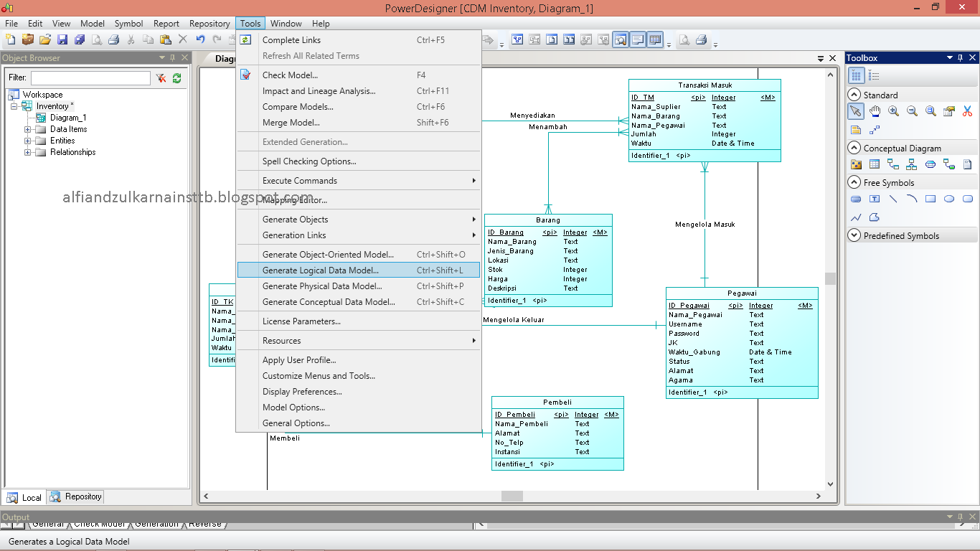The height and width of the screenshot is (551, 980).
Task: Toggle the List view button in Toolbox header
Action: (874, 75)
